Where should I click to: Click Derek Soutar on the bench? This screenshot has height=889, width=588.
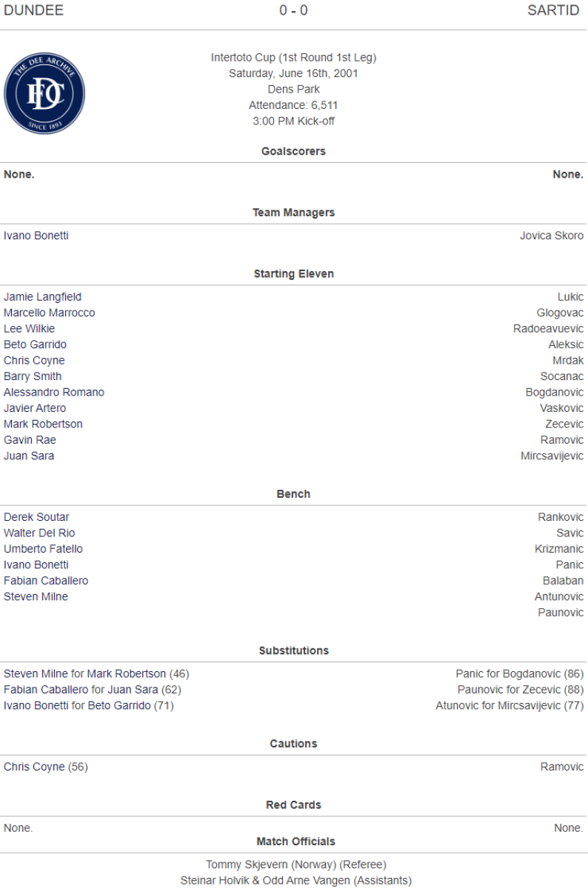(x=36, y=517)
